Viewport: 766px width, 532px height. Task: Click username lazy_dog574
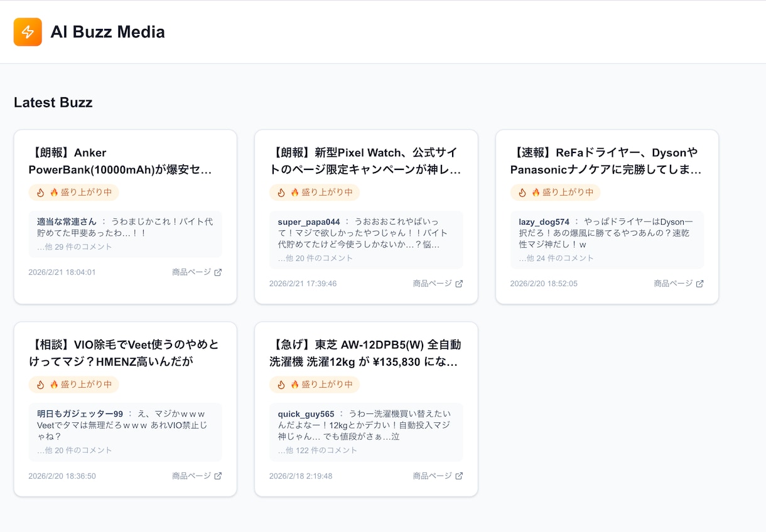pyautogui.click(x=544, y=221)
